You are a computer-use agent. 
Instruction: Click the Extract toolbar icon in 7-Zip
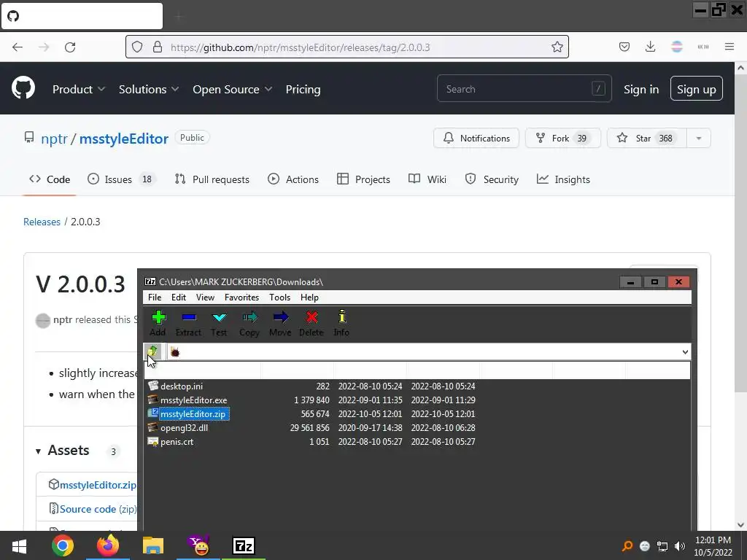189,323
